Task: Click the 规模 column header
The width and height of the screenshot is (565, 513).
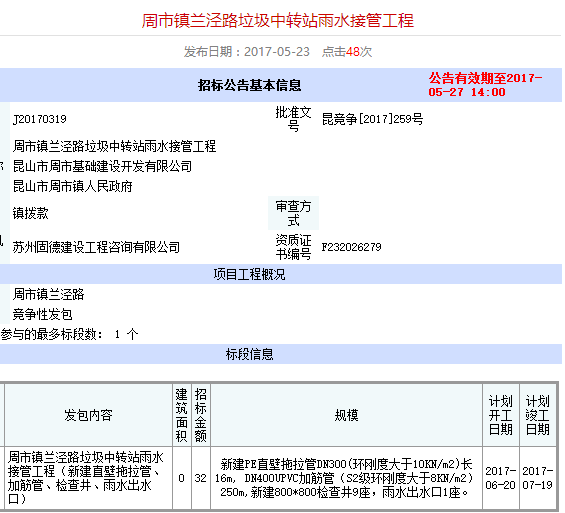Action: [346, 415]
